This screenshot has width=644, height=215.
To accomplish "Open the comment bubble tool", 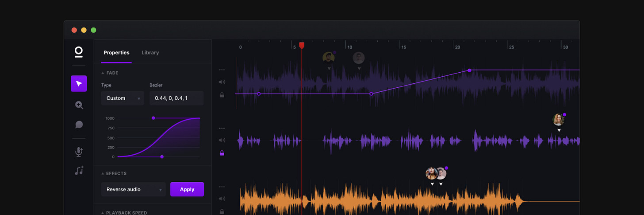I will click(x=79, y=125).
